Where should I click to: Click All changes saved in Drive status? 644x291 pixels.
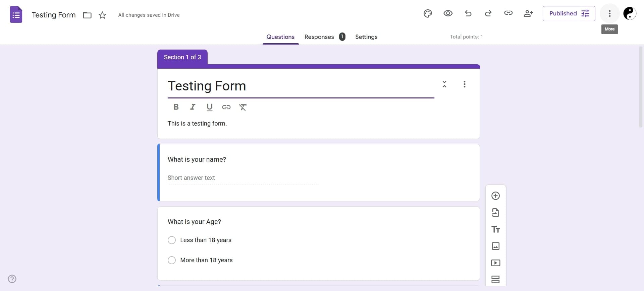pos(149,15)
